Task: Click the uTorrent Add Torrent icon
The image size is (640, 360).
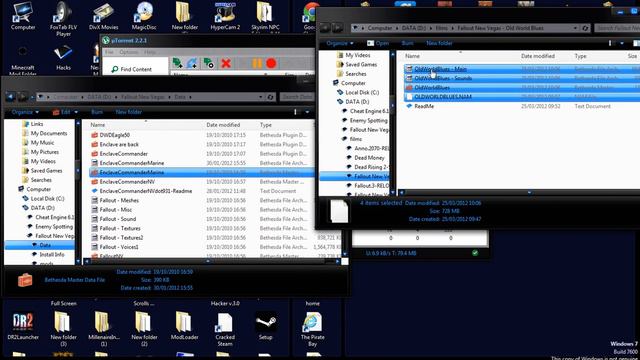Action: (177, 63)
